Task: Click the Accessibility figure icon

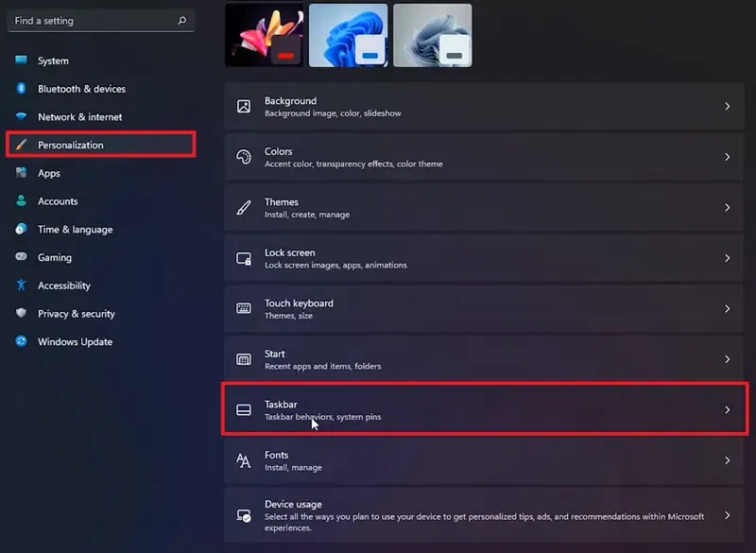Action: click(21, 285)
